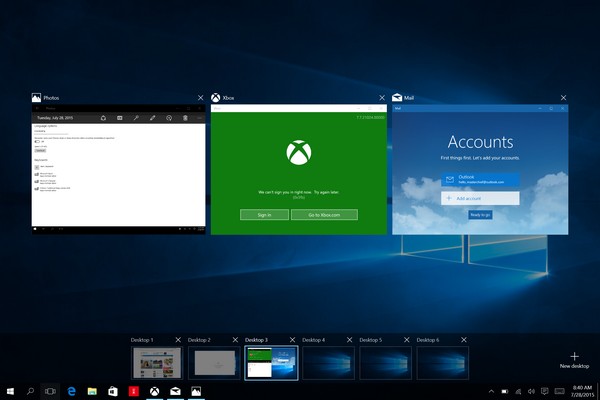Close Desktop 4

click(349, 340)
